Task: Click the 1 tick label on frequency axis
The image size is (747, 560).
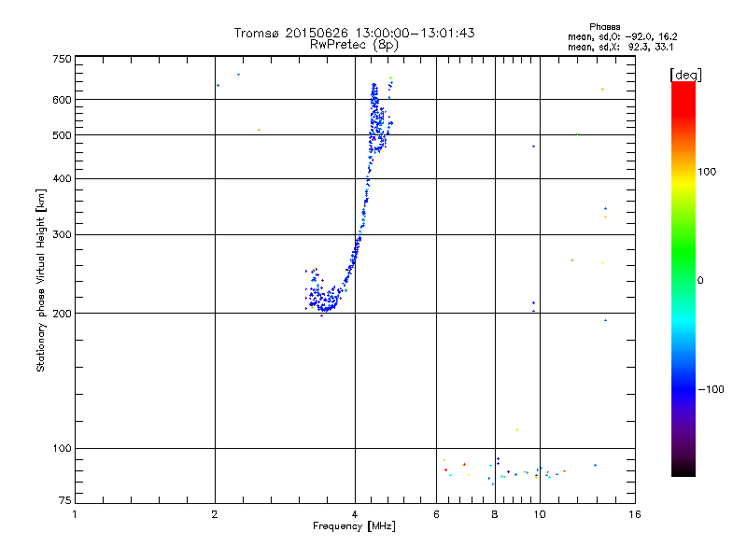Action: point(75,514)
